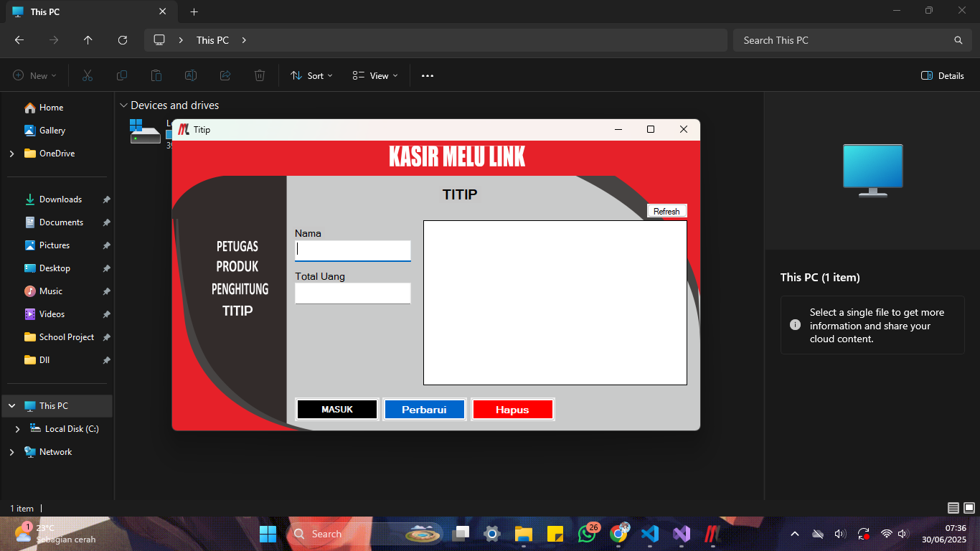Open the View dropdown menu
Screen dimensions: 980x551
374,75
